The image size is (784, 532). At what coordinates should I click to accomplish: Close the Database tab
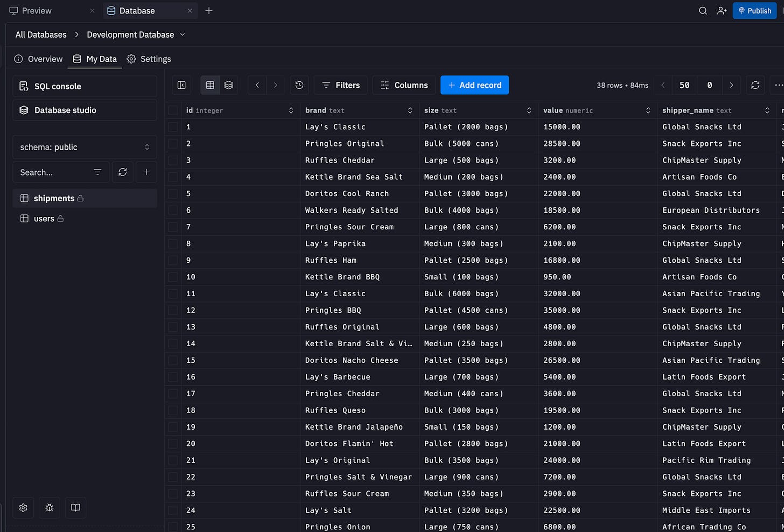tap(190, 11)
